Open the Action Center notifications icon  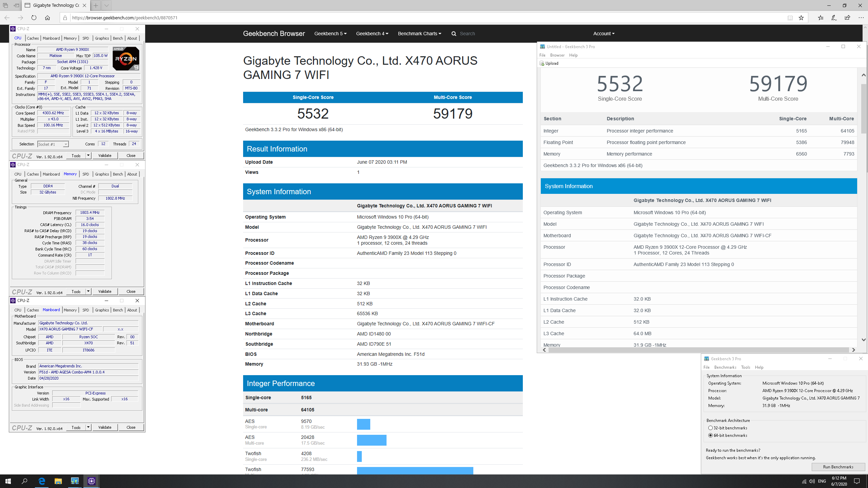tap(857, 481)
